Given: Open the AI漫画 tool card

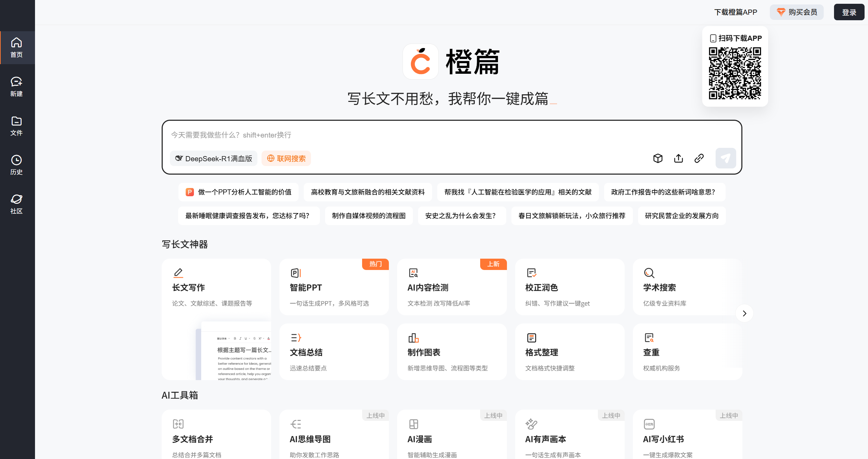Looking at the screenshot, I should (x=452, y=434).
